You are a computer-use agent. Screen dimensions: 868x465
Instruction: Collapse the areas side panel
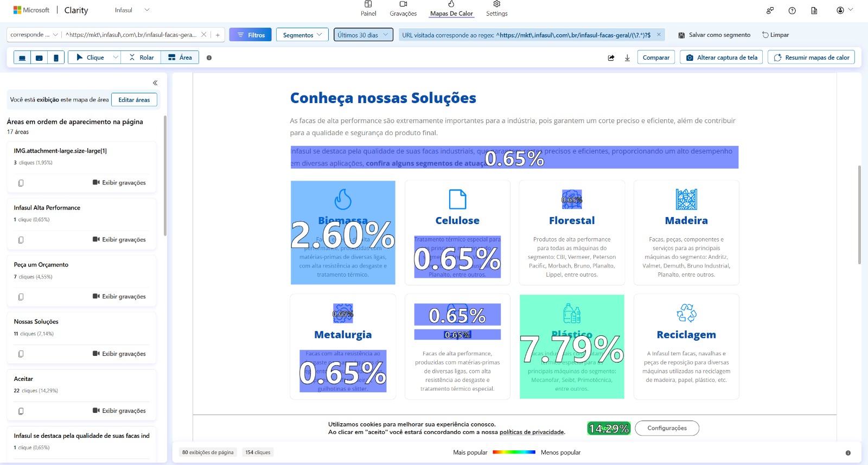[155, 83]
